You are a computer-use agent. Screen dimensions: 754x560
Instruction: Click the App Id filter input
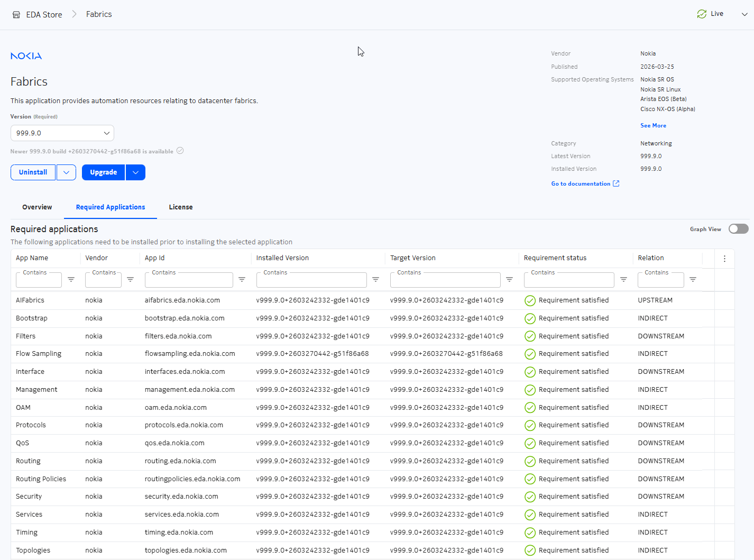[189, 280]
